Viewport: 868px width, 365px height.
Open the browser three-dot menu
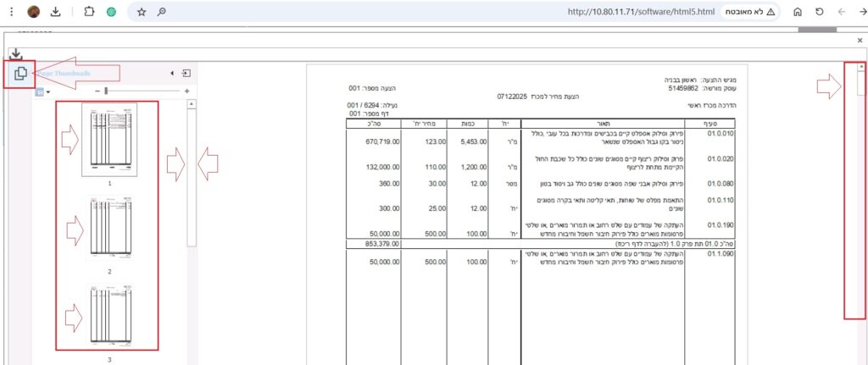pyautogui.click(x=9, y=13)
